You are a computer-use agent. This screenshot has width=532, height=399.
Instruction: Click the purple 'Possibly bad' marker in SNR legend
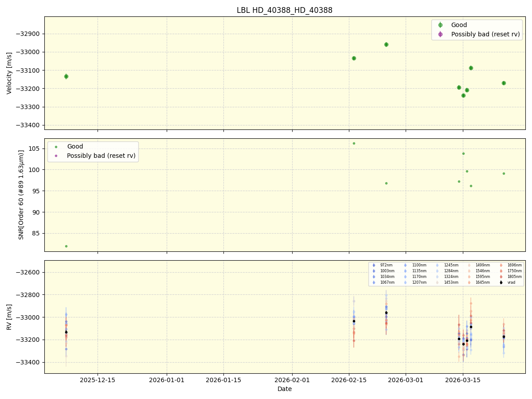[x=56, y=156]
